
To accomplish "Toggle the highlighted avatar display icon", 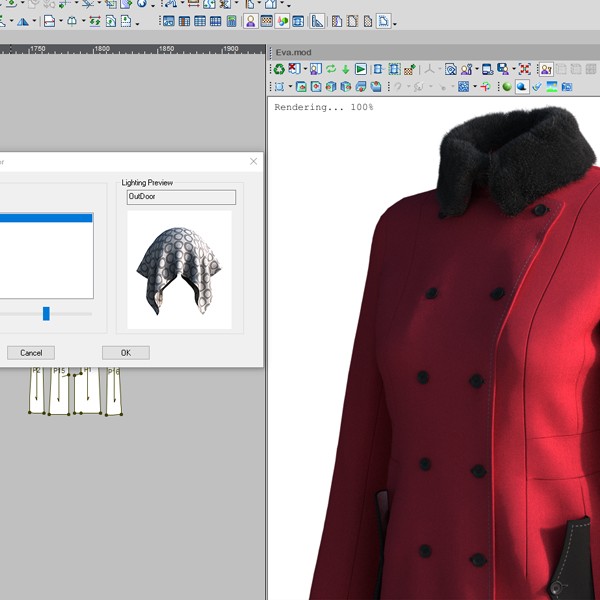I will pyautogui.click(x=545, y=69).
